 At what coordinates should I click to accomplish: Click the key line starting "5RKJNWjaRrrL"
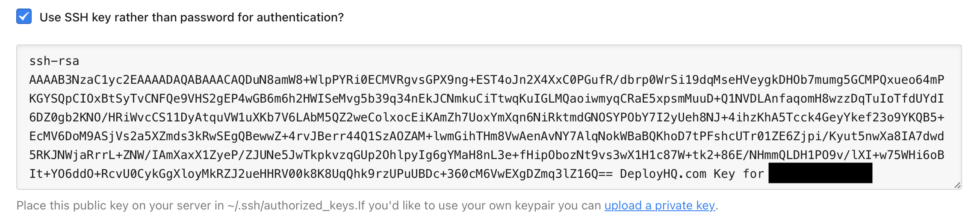487,155
